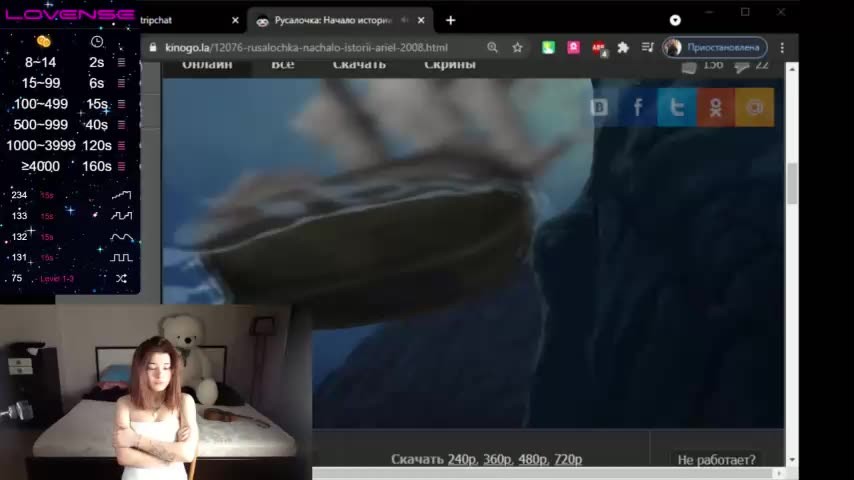This screenshot has height=480, width=854.
Task: Click the icon beside the 156 count
Action: pyautogui.click(x=689, y=66)
